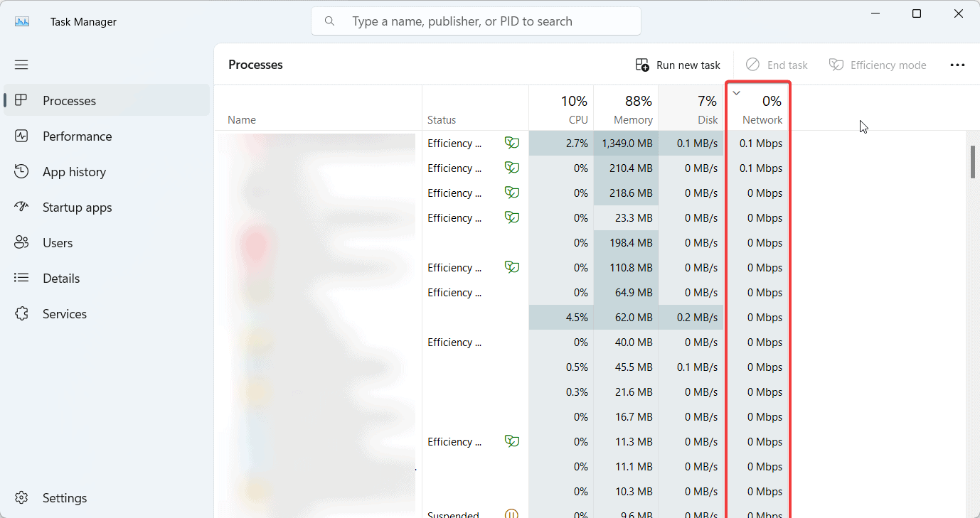Click the efficiency leaf icon in the 218.6 MB row
980x518 pixels.
[511, 193]
